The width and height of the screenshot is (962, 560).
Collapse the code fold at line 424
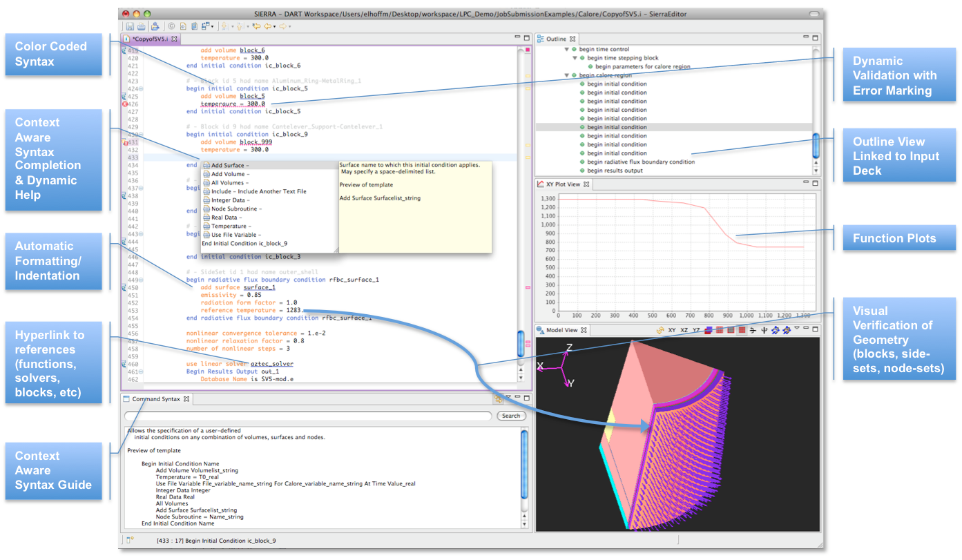141,88
